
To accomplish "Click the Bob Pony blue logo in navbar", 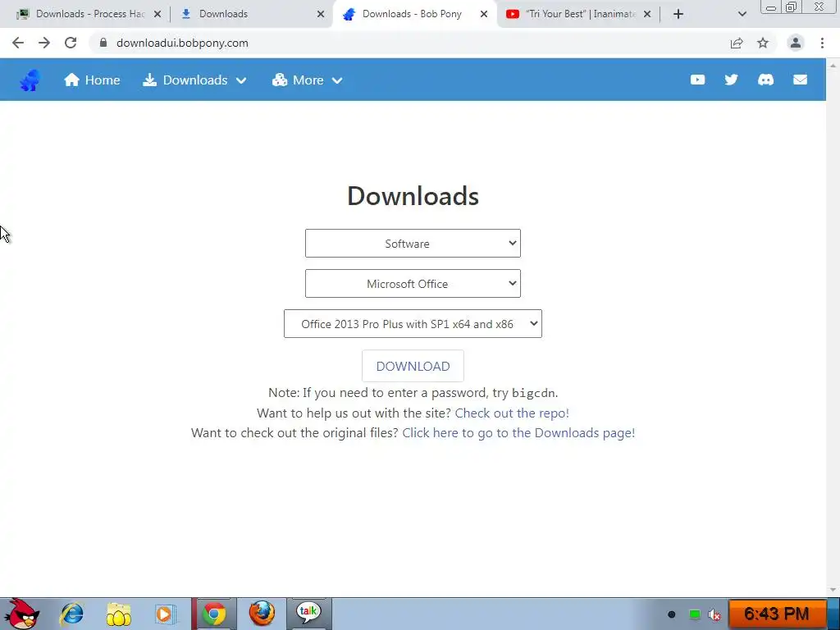I will (x=30, y=80).
